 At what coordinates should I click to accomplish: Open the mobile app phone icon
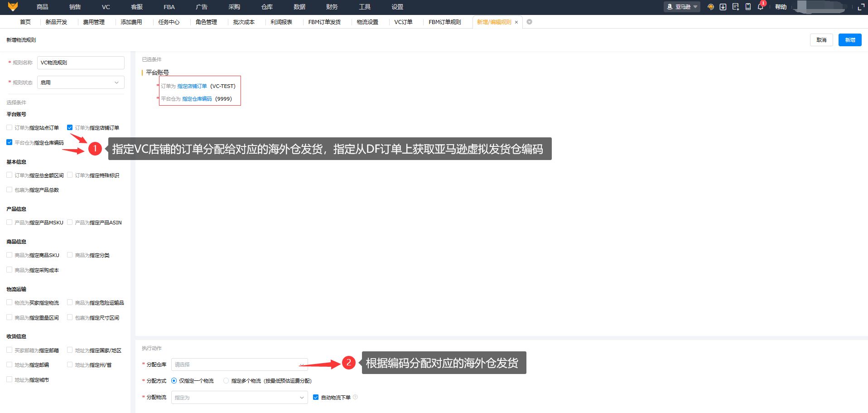pos(748,7)
